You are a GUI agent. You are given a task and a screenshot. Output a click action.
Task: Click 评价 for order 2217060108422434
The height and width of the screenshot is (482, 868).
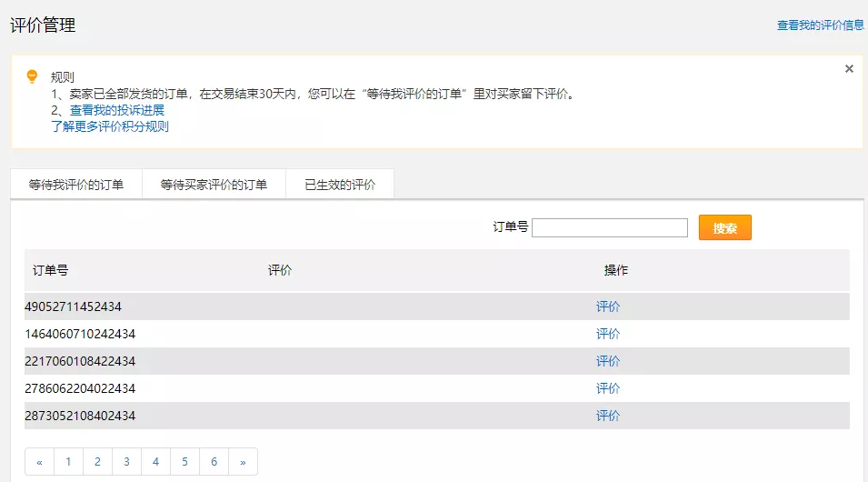[x=608, y=361]
